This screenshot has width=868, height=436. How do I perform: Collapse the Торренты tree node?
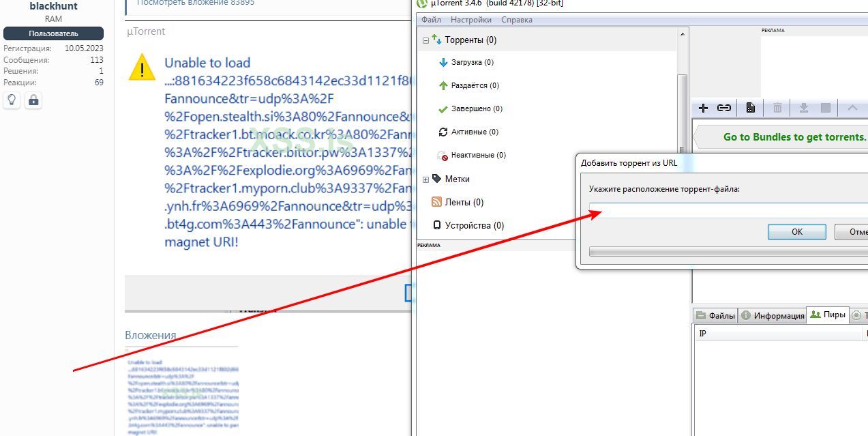425,40
